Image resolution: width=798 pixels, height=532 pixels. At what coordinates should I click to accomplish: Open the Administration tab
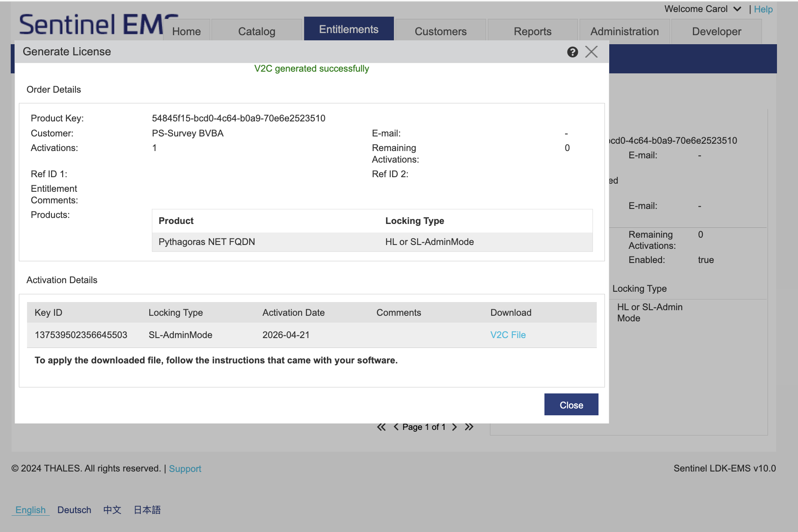(625, 31)
